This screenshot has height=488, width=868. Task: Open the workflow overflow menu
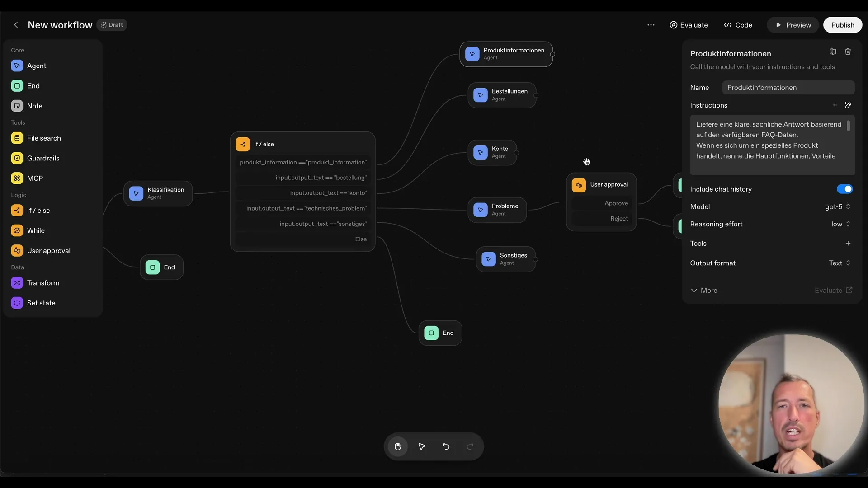tap(651, 25)
